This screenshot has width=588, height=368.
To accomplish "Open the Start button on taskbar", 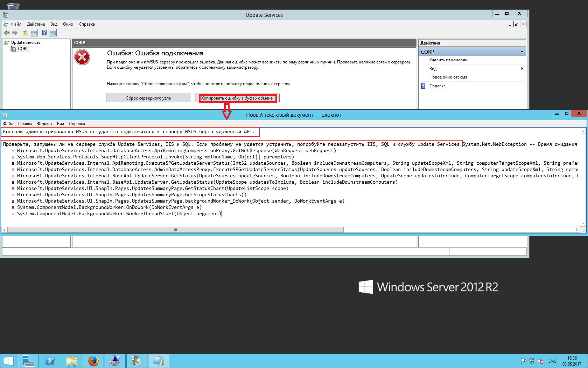I will point(8,361).
